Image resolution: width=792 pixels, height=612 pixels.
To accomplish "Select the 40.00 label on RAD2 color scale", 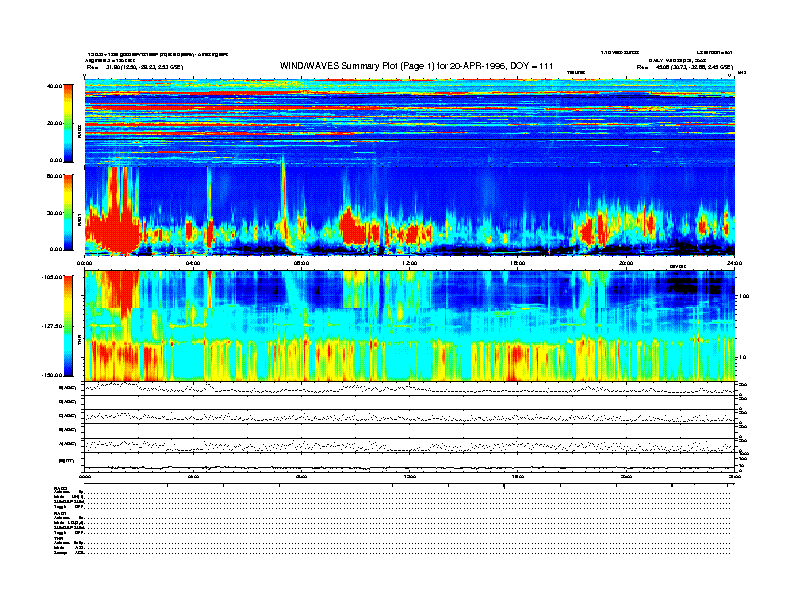I will pyautogui.click(x=55, y=86).
